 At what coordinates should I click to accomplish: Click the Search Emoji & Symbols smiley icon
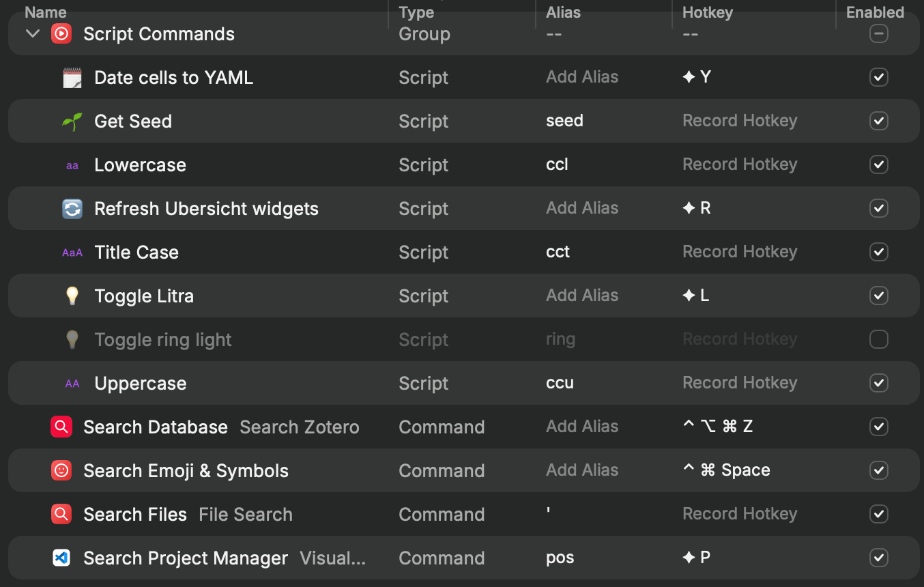tap(61, 471)
